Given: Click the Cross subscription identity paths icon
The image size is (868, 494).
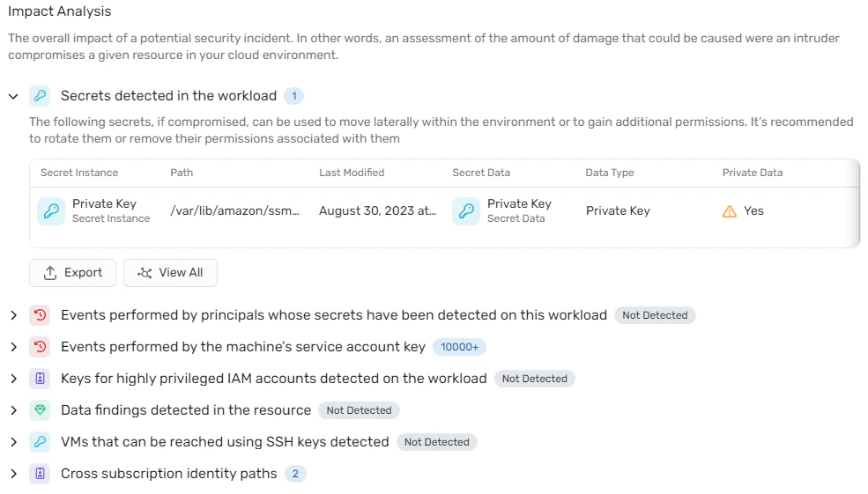Looking at the screenshot, I should click(x=40, y=474).
